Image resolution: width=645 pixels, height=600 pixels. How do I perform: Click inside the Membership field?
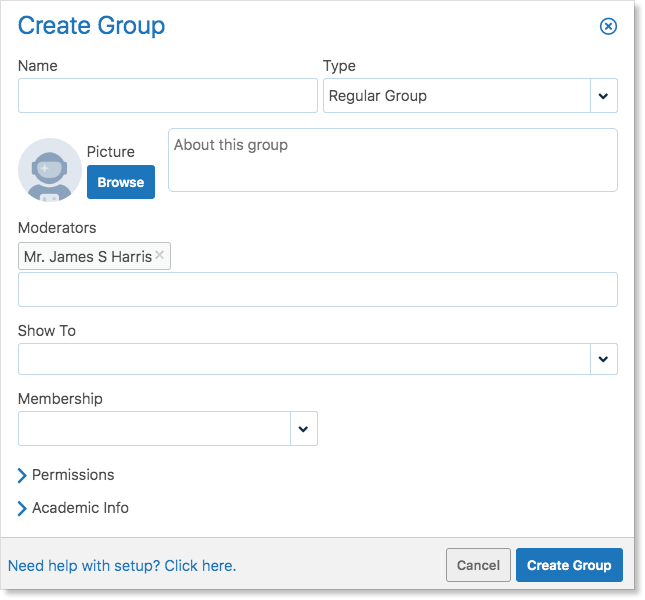pos(154,429)
